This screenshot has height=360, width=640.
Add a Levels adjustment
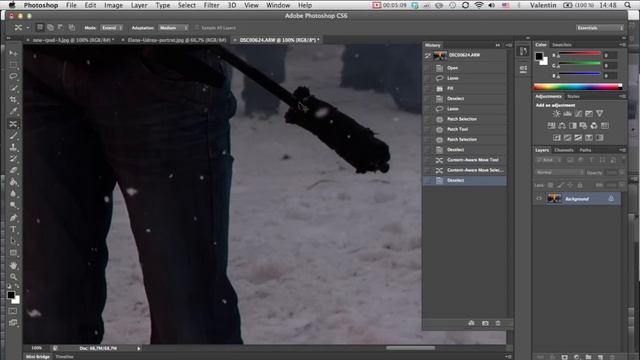coord(567,114)
